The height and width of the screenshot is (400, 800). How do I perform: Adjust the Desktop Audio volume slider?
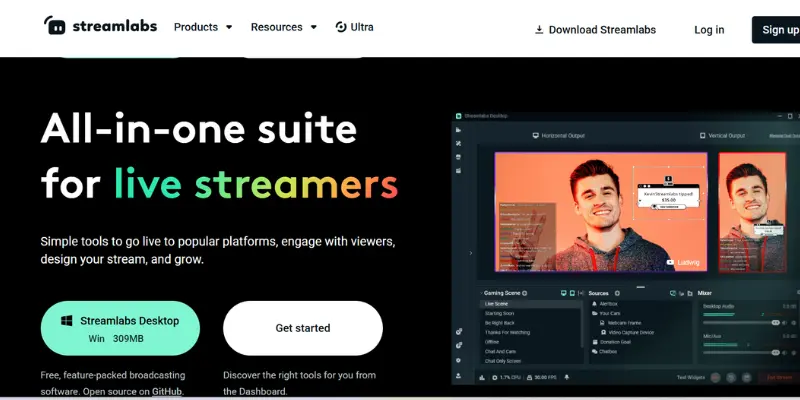741,323
